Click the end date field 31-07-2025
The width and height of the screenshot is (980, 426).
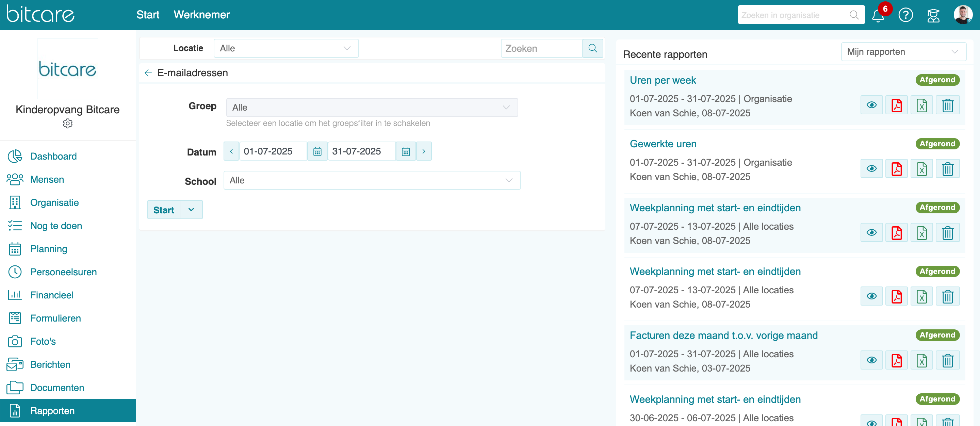pyautogui.click(x=361, y=151)
